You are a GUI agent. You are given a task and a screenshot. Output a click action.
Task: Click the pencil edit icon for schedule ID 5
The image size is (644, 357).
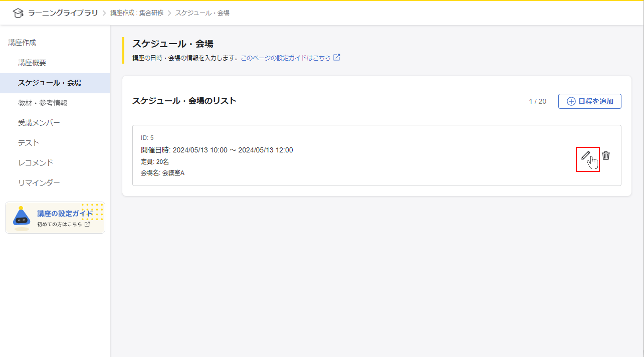click(x=585, y=155)
